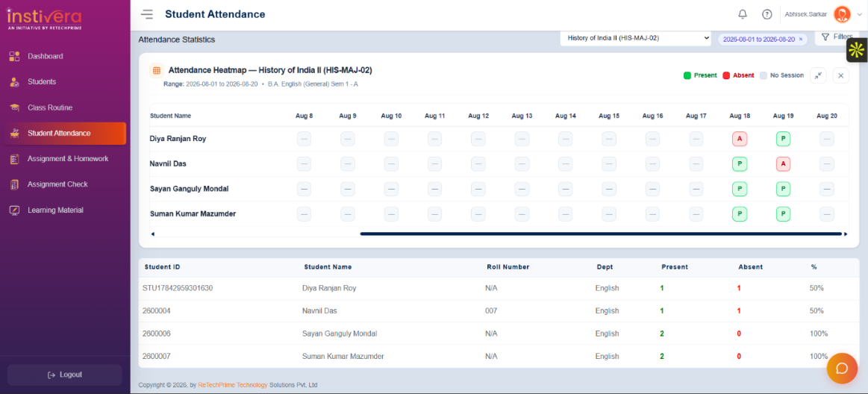The width and height of the screenshot is (868, 394).
Task: Click Sayan Ganguly Mondal's Aug 19 present cell
Action: 783,189
